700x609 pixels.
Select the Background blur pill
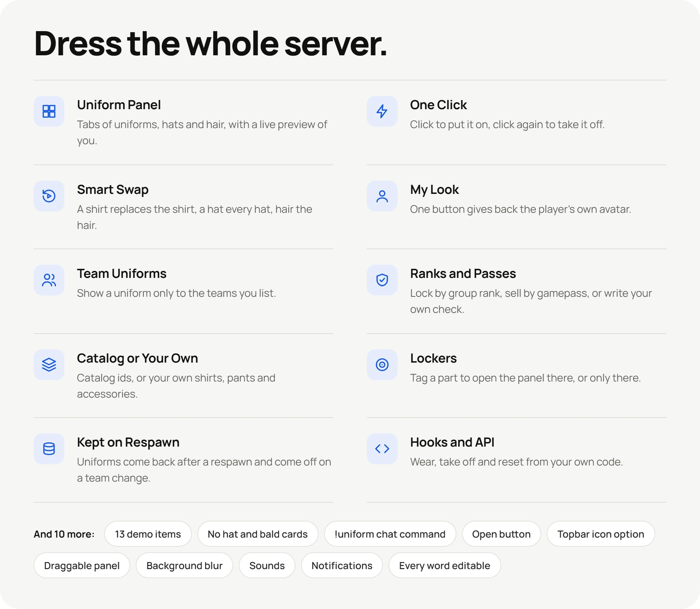pos(184,565)
